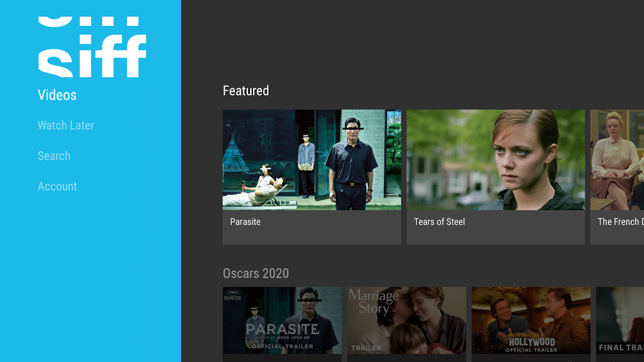This screenshot has height=362, width=644.
Task: Click the siff logo in sidebar
Action: (x=92, y=47)
